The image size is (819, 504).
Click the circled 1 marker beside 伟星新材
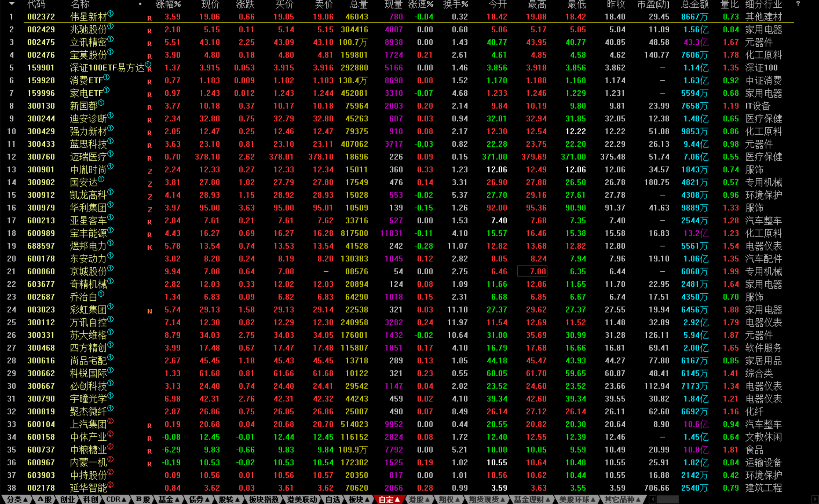pyautogui.click(x=110, y=14)
